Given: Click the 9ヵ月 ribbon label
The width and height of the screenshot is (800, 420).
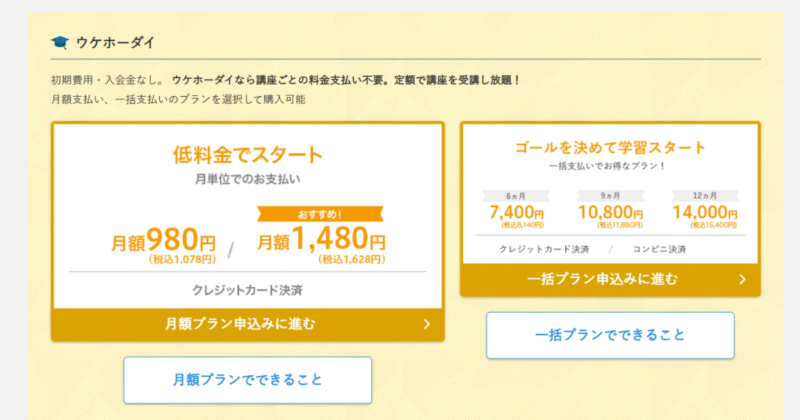Looking at the screenshot, I should [x=610, y=196].
